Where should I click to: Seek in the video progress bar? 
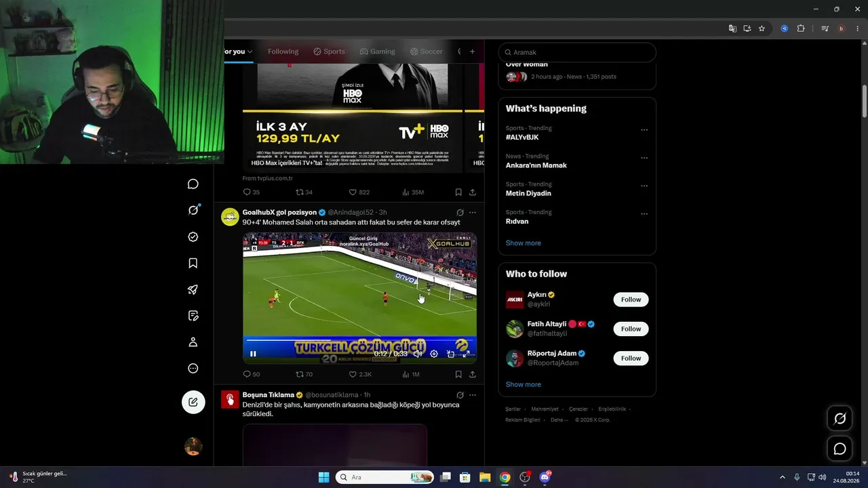point(359,340)
